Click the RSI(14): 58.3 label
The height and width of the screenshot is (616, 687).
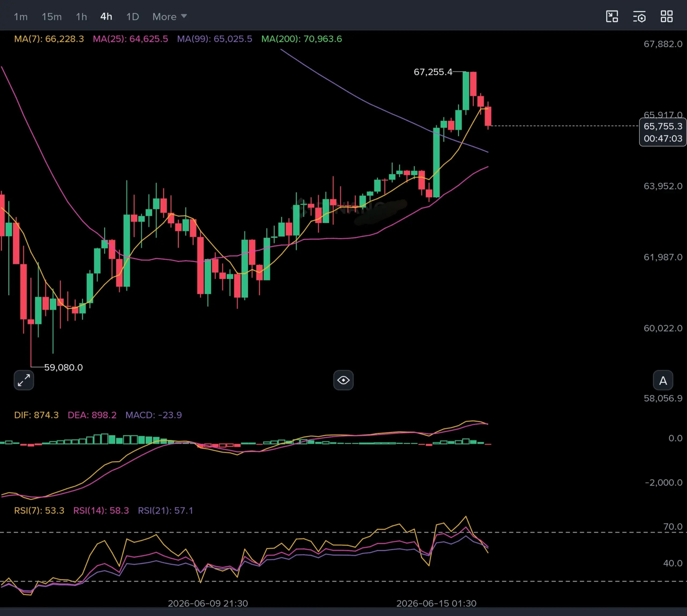[x=101, y=510]
